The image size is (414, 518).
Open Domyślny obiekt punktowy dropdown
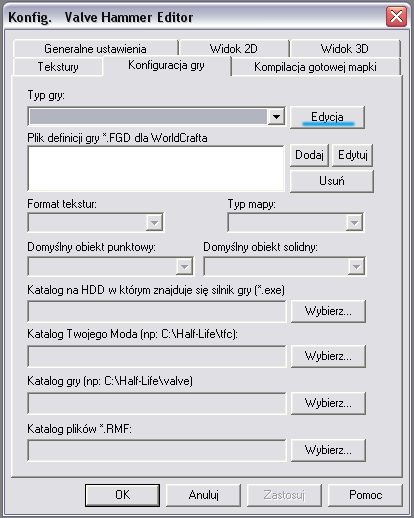coord(184,266)
